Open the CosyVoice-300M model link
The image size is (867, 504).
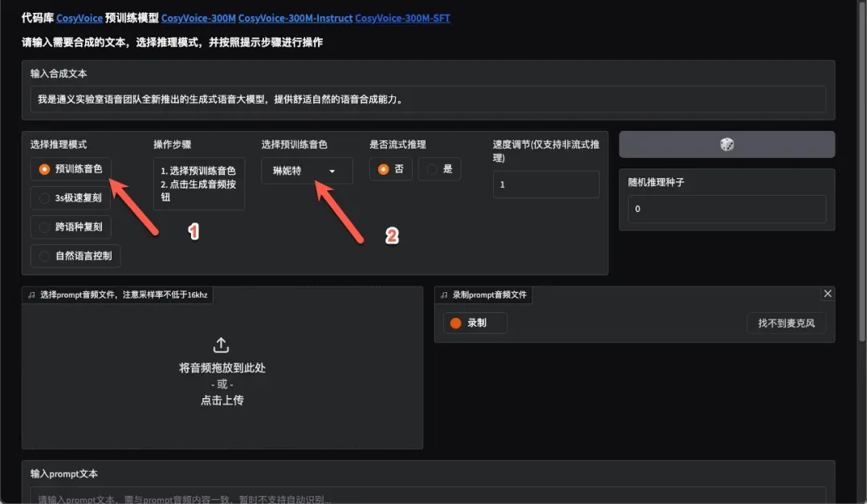(x=198, y=18)
